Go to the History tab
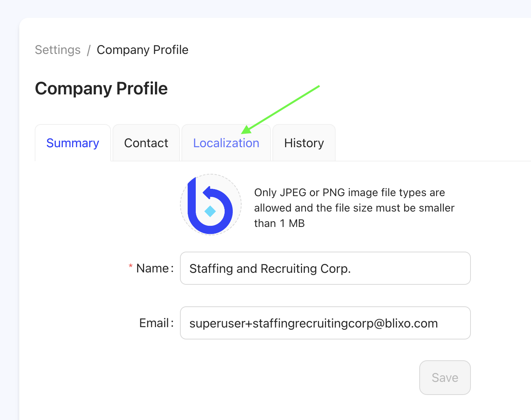The width and height of the screenshot is (531, 420). tap(304, 143)
